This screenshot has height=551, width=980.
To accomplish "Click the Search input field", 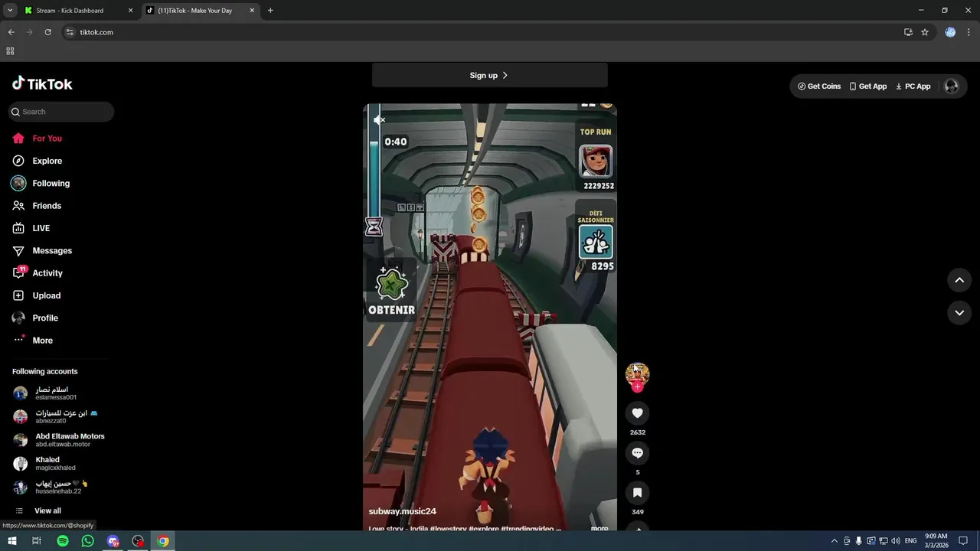I will (x=61, y=112).
